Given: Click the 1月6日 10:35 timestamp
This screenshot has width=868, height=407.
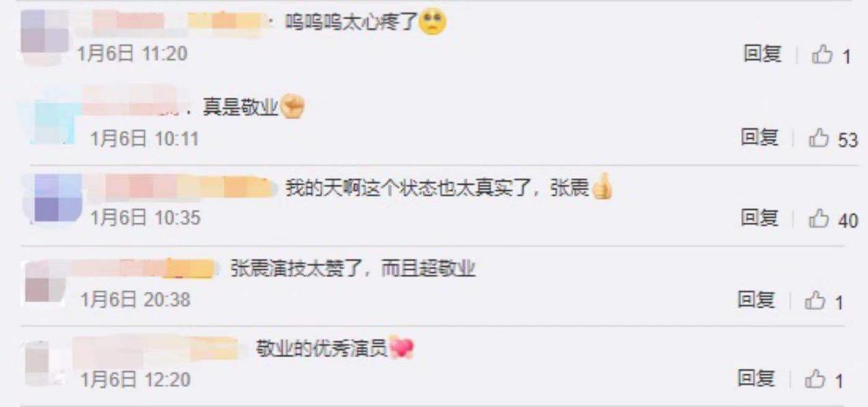Looking at the screenshot, I should pyautogui.click(x=146, y=219).
